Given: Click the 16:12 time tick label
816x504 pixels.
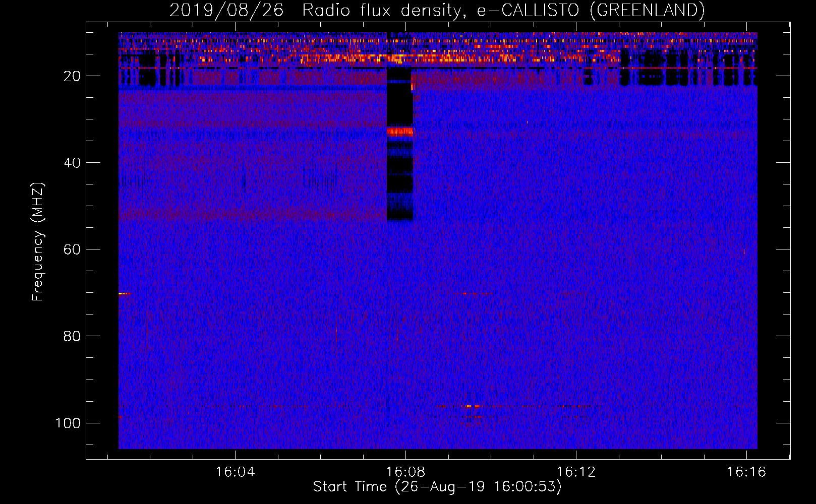Looking at the screenshot, I should coord(576,472).
